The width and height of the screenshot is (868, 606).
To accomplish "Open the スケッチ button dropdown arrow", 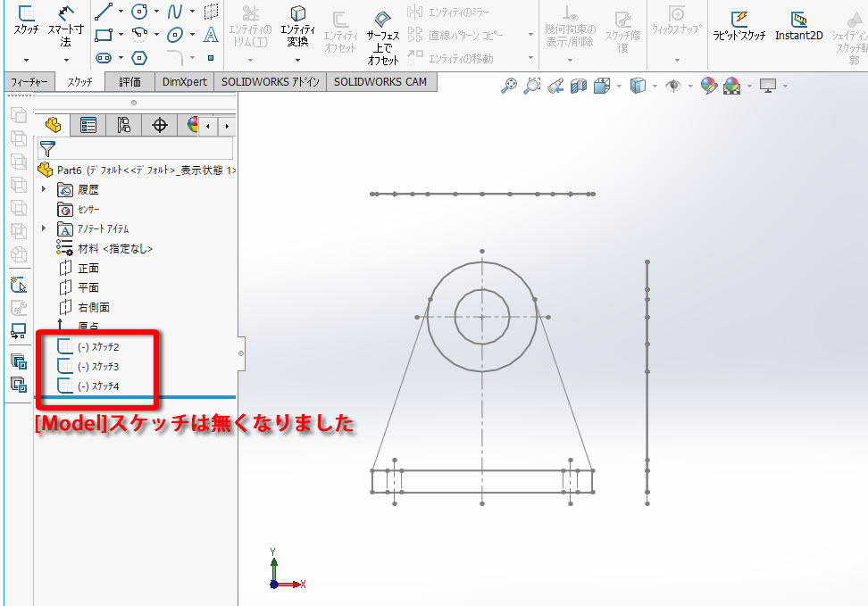I will point(26,60).
